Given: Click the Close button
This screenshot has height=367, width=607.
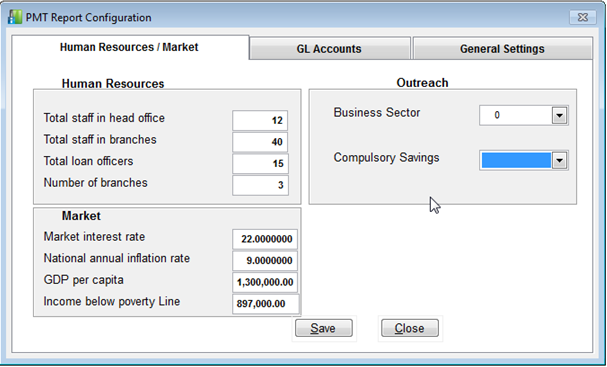Looking at the screenshot, I should pyautogui.click(x=410, y=328).
